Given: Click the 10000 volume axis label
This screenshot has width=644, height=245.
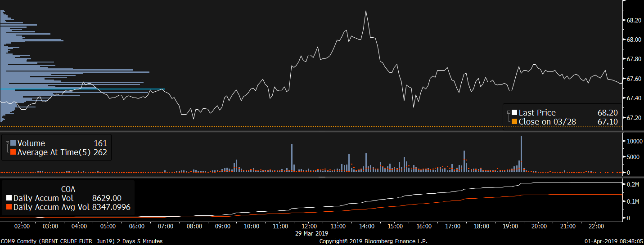Looking at the screenshot, I should [x=635, y=141].
